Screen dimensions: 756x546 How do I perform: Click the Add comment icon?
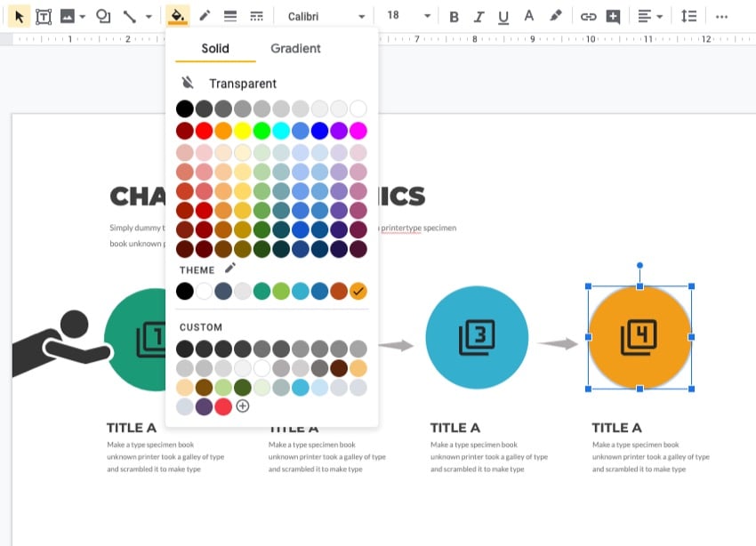pos(613,16)
